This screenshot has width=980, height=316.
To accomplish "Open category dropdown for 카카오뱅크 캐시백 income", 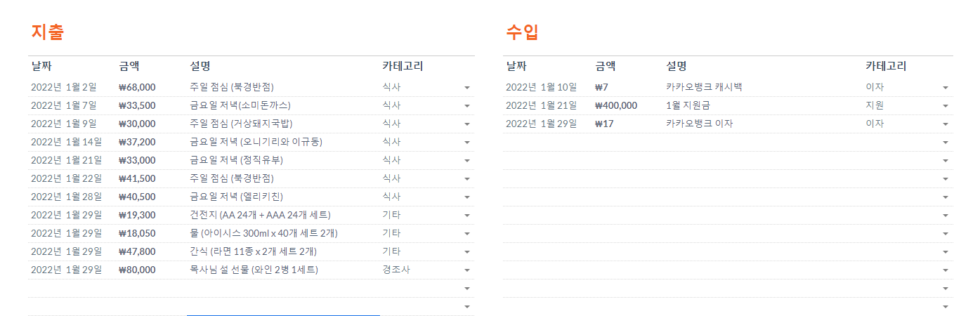I will tap(946, 88).
